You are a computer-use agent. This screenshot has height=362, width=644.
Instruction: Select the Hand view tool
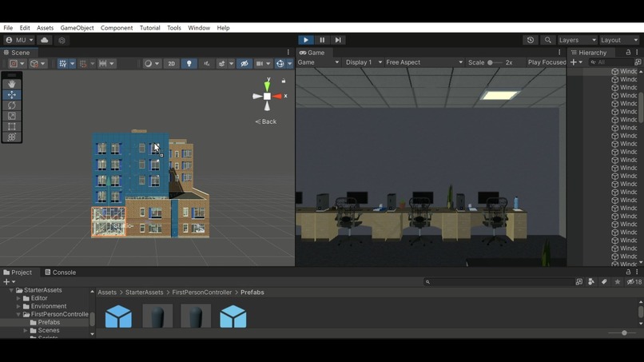point(11,84)
